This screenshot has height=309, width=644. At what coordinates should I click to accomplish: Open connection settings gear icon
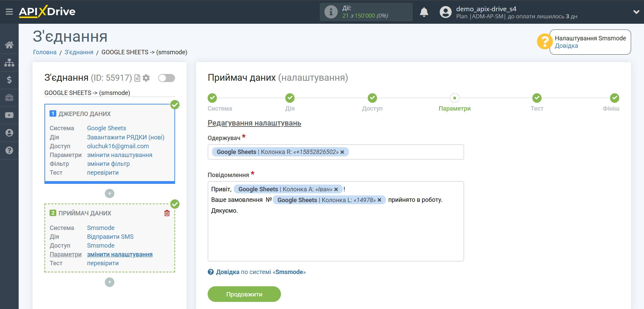(x=146, y=78)
